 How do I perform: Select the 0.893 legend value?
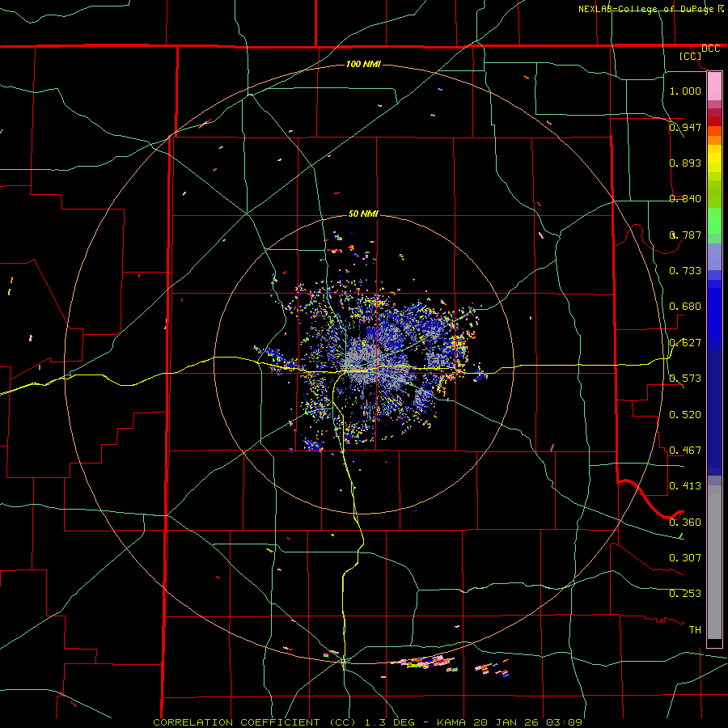click(x=685, y=163)
